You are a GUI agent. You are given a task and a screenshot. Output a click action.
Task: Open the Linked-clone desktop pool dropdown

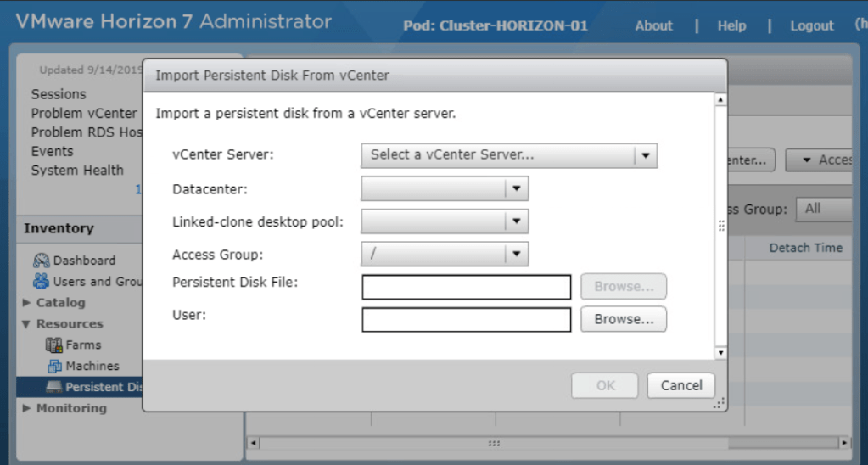click(x=516, y=221)
